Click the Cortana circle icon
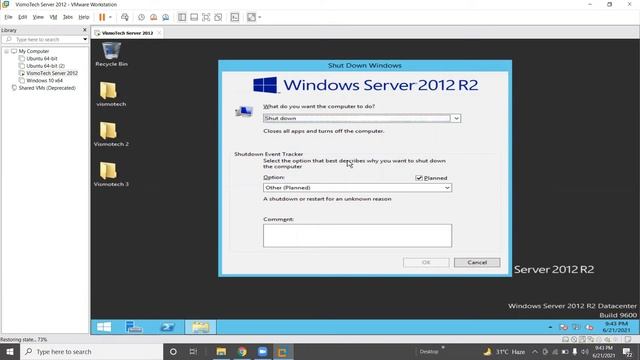640x360 pixels. click(173, 351)
